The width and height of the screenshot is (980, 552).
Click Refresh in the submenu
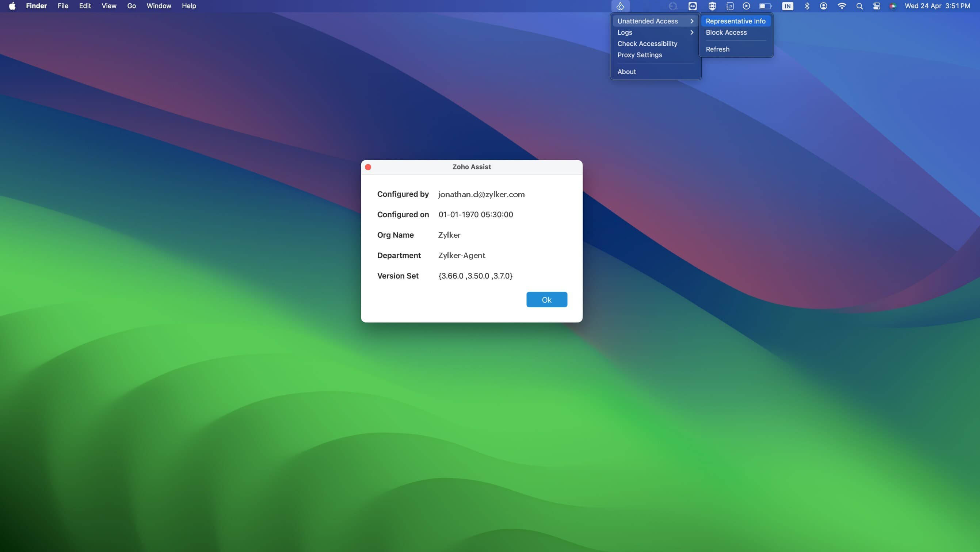point(717,49)
